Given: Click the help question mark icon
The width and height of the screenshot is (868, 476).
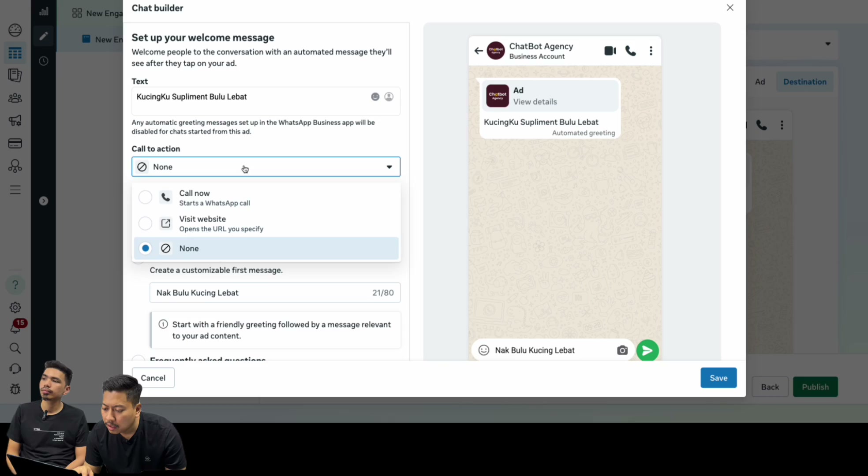Looking at the screenshot, I should [x=15, y=285].
